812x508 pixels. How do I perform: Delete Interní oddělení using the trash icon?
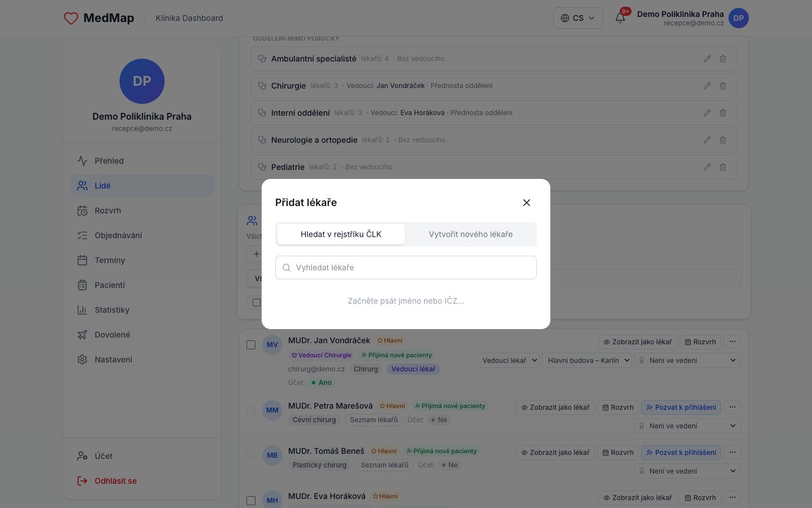click(x=723, y=113)
